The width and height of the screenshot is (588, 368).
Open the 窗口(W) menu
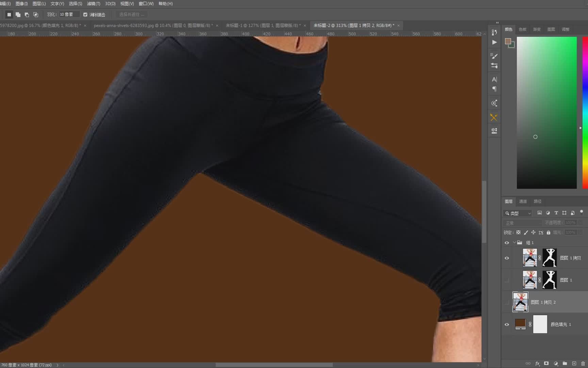(x=146, y=4)
